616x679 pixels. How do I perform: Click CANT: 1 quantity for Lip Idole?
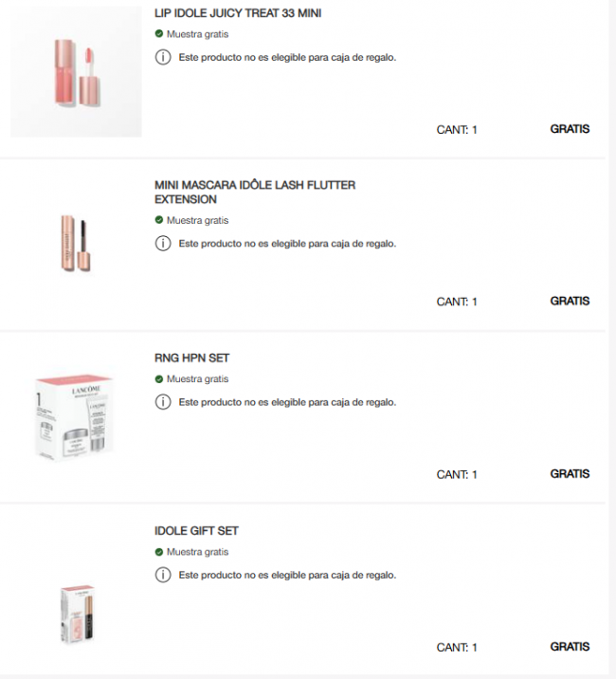click(x=456, y=130)
